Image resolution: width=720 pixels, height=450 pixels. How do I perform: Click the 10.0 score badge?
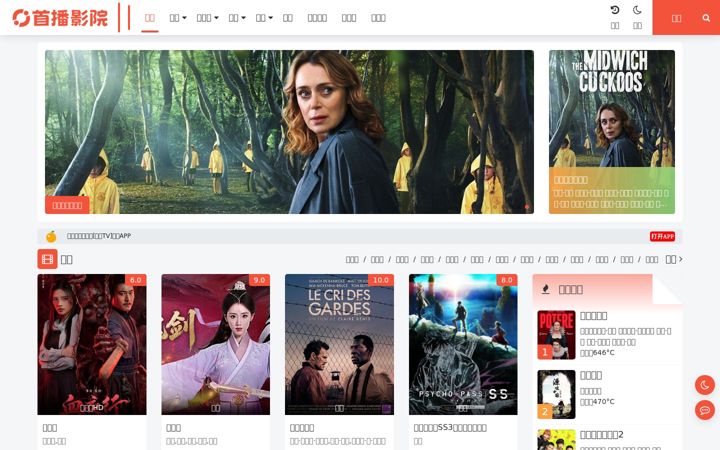click(x=381, y=280)
